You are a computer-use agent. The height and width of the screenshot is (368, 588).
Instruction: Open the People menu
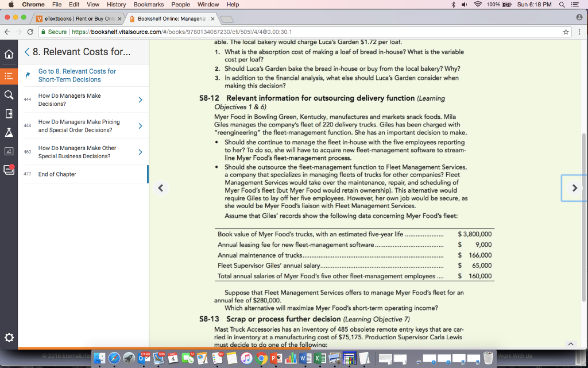coord(181,5)
